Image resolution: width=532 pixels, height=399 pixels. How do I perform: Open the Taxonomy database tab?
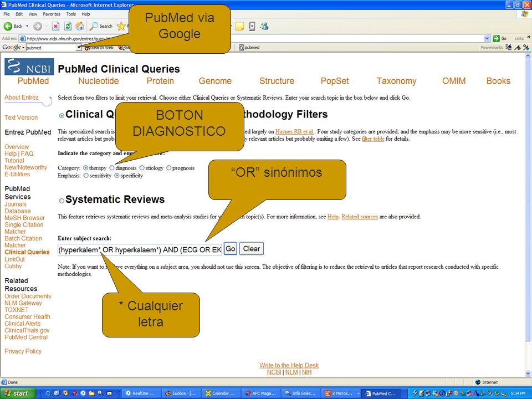[x=396, y=81]
